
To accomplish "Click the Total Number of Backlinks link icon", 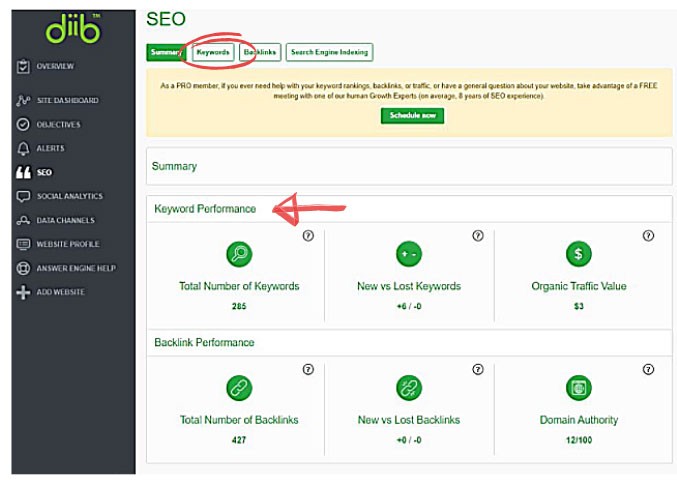I will (239, 387).
